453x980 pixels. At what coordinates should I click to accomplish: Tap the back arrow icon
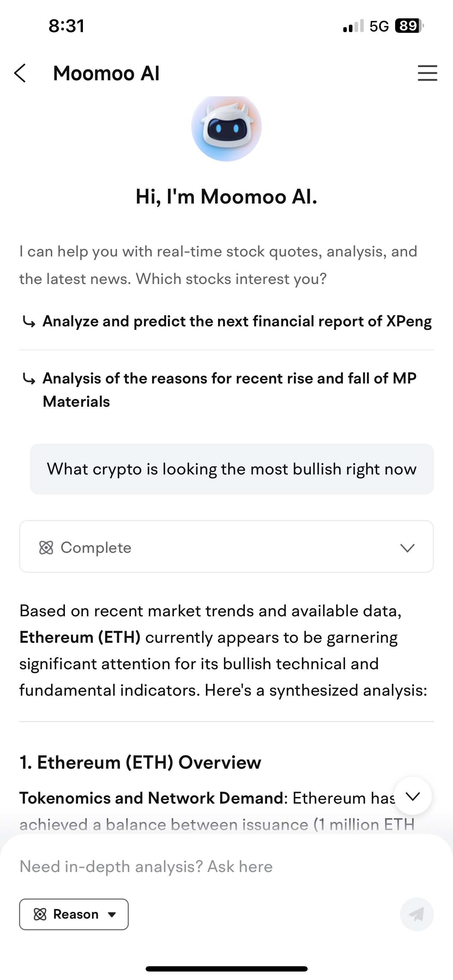pos(20,73)
